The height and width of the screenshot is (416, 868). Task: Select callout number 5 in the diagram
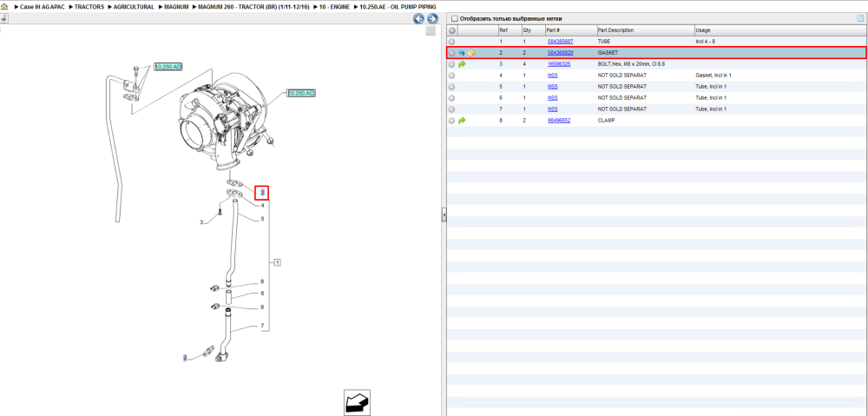coord(262,219)
